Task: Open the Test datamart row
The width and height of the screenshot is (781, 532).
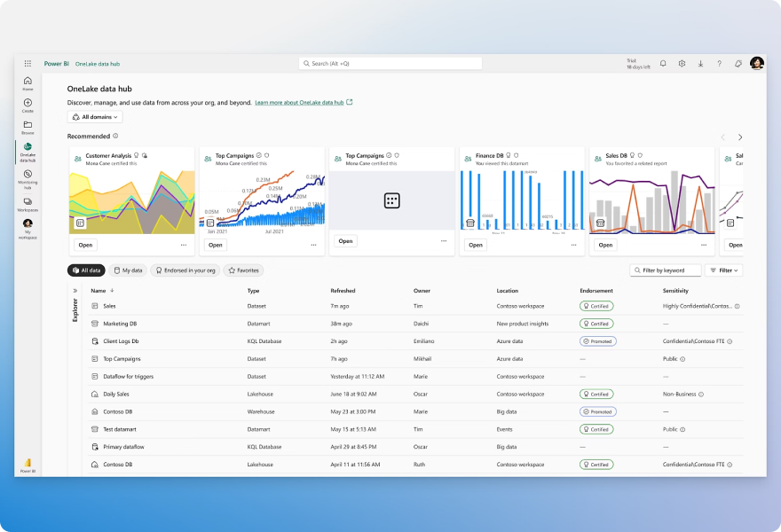Action: pyautogui.click(x=415, y=429)
